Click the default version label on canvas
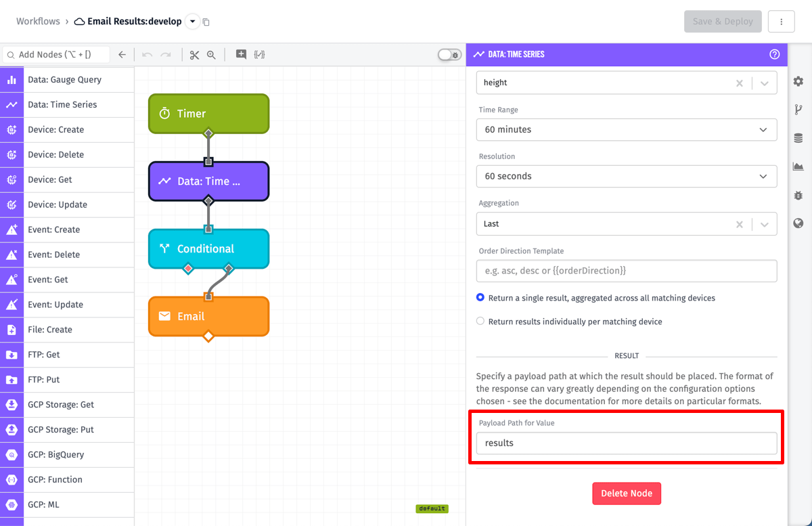Image resolution: width=812 pixels, height=526 pixels. point(432,508)
